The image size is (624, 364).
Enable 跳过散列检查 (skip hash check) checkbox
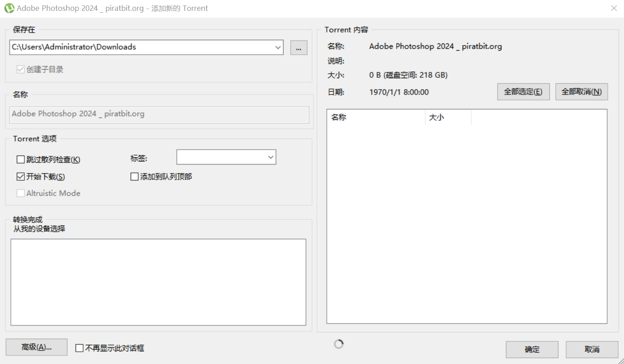[20, 159]
